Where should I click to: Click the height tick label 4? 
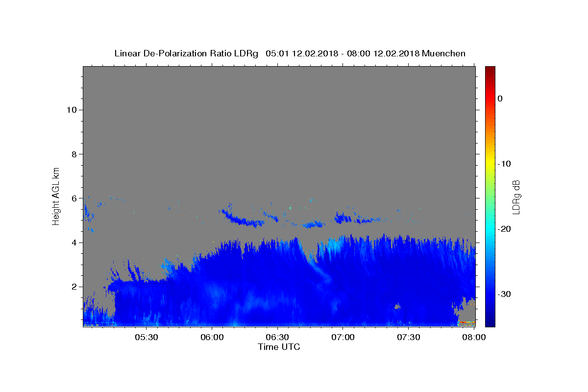73,243
